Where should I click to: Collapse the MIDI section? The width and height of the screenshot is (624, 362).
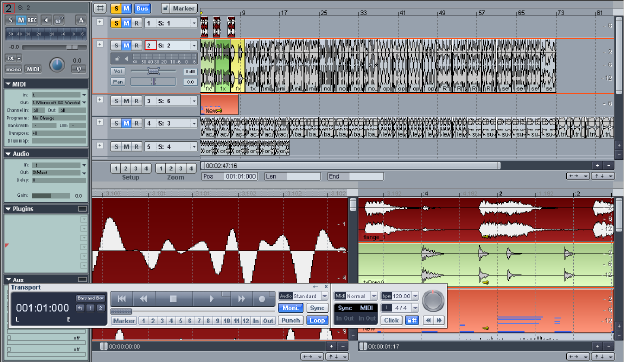pos(8,84)
